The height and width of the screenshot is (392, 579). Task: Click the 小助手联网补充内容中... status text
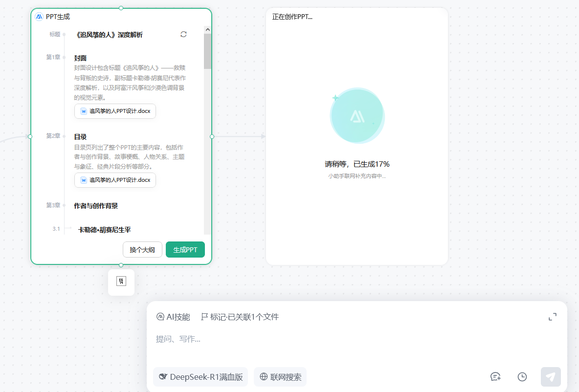[357, 176]
